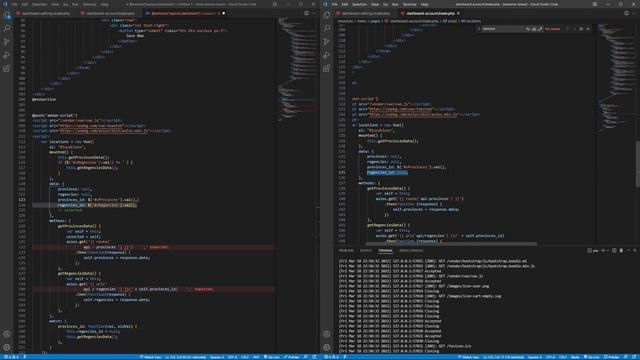Switch to dashboard-account tab in left window
This screenshot has width=640, height=360.
pyautogui.click(x=110, y=13)
